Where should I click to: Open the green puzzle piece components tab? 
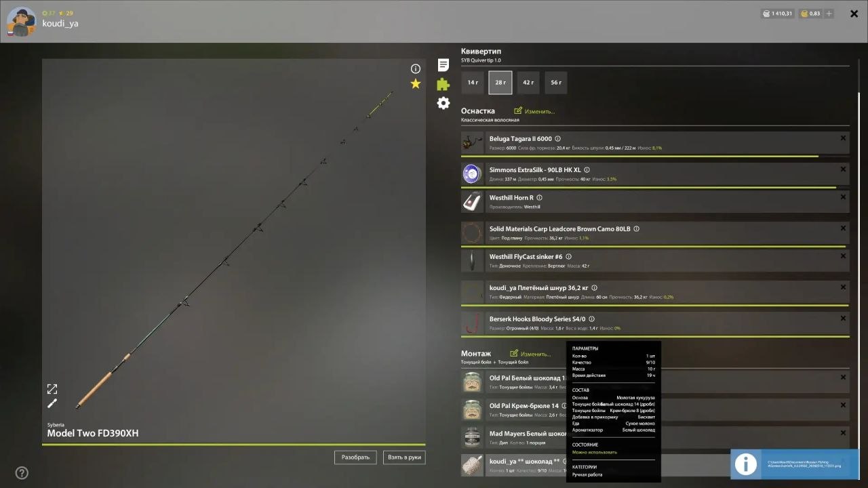point(443,84)
